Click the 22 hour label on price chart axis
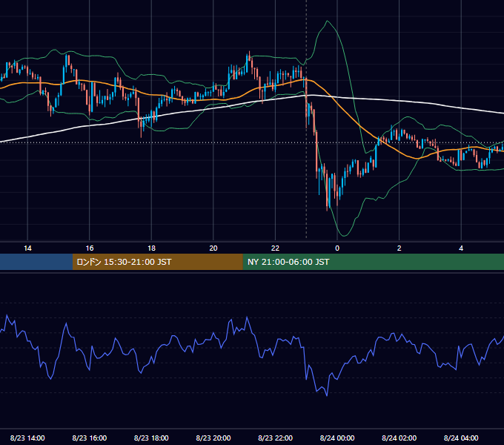The height and width of the screenshot is (445, 504). pyautogui.click(x=275, y=248)
